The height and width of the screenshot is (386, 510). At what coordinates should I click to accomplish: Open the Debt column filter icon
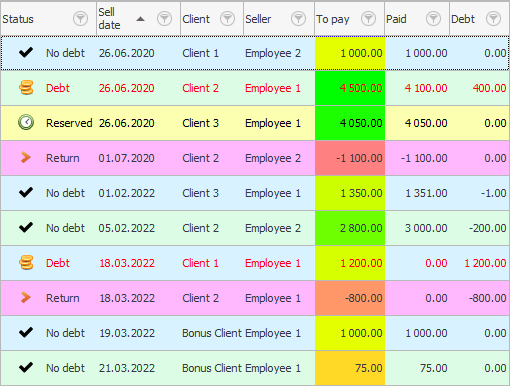(x=493, y=19)
